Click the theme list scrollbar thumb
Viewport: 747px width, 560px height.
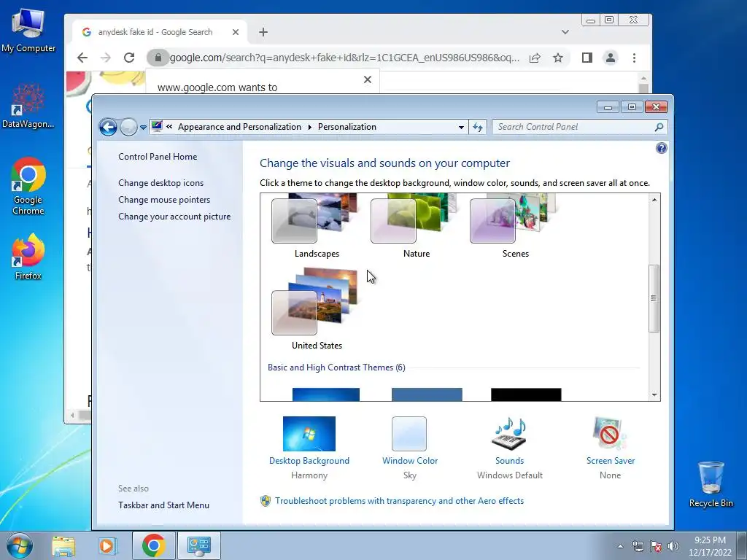click(654, 298)
